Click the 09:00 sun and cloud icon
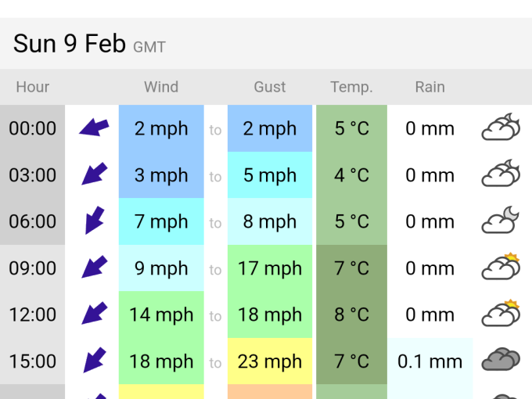This screenshot has width=532, height=399. (501, 268)
